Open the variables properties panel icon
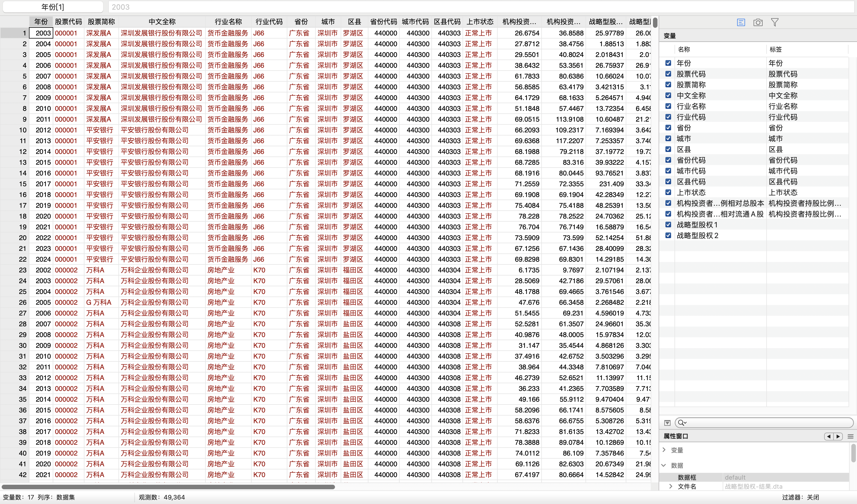Image resolution: width=857 pixels, height=504 pixels. (x=741, y=22)
